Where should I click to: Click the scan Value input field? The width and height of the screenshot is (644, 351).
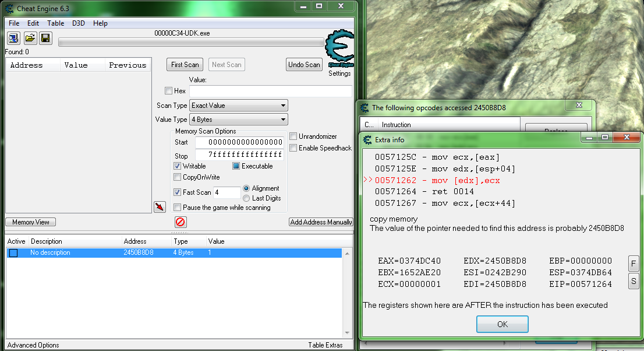pos(270,92)
